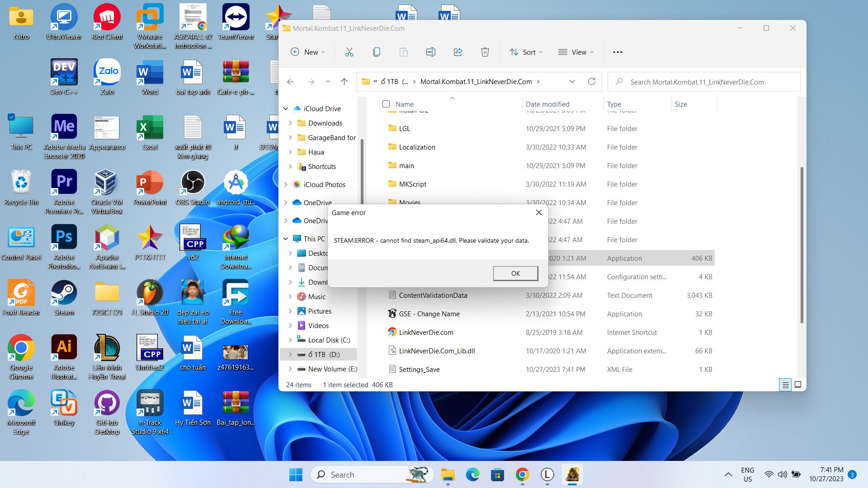Open Downloads folder in sidebar
868x488 pixels.
[325, 123]
